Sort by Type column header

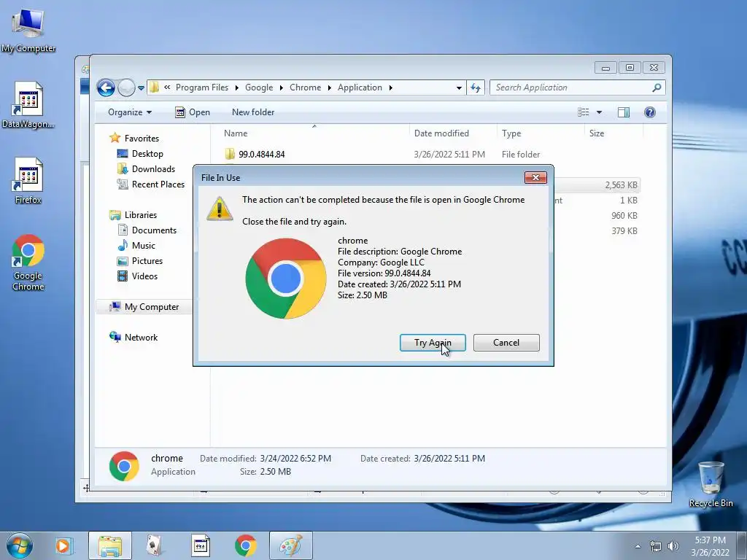click(511, 133)
